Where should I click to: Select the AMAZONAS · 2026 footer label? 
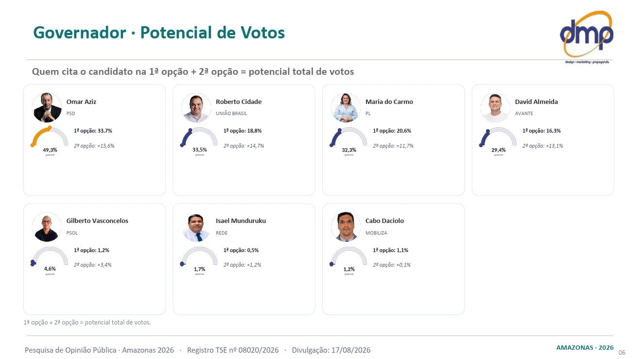585,348
